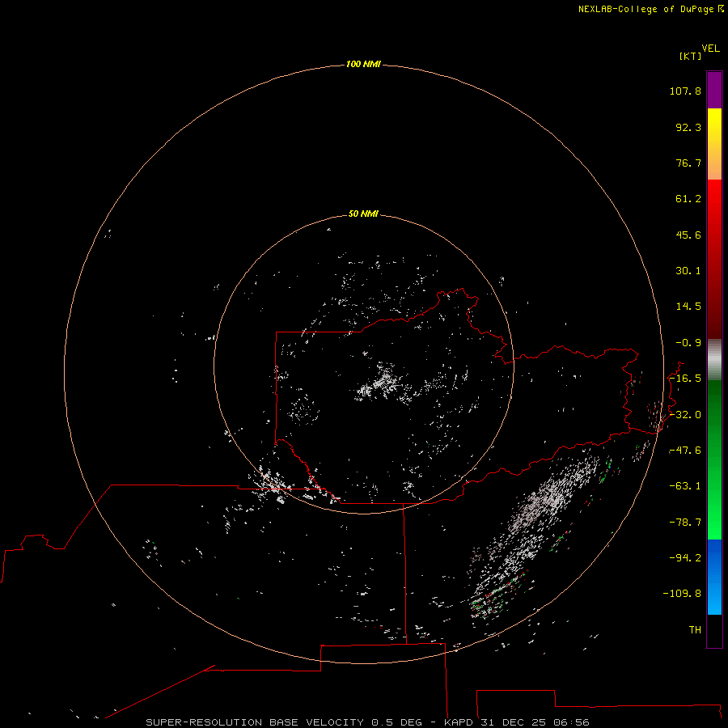This screenshot has height=728, width=728.
Task: Click the VEL legend title
Action: [710, 49]
